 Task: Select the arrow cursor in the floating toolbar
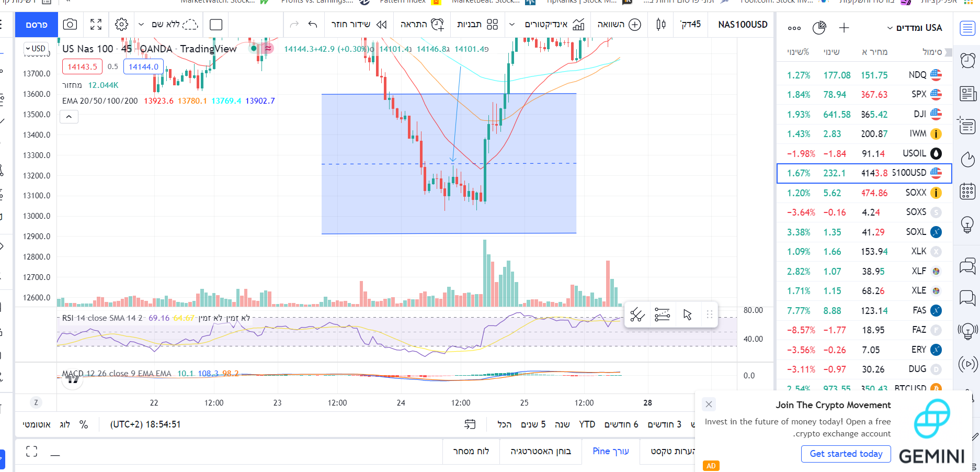point(687,314)
